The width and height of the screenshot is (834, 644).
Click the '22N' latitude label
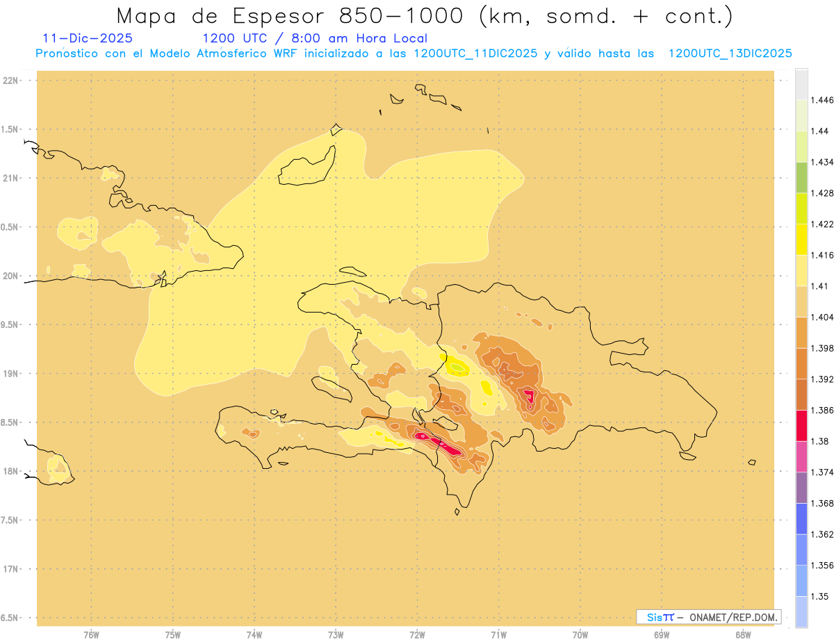[x=10, y=81]
